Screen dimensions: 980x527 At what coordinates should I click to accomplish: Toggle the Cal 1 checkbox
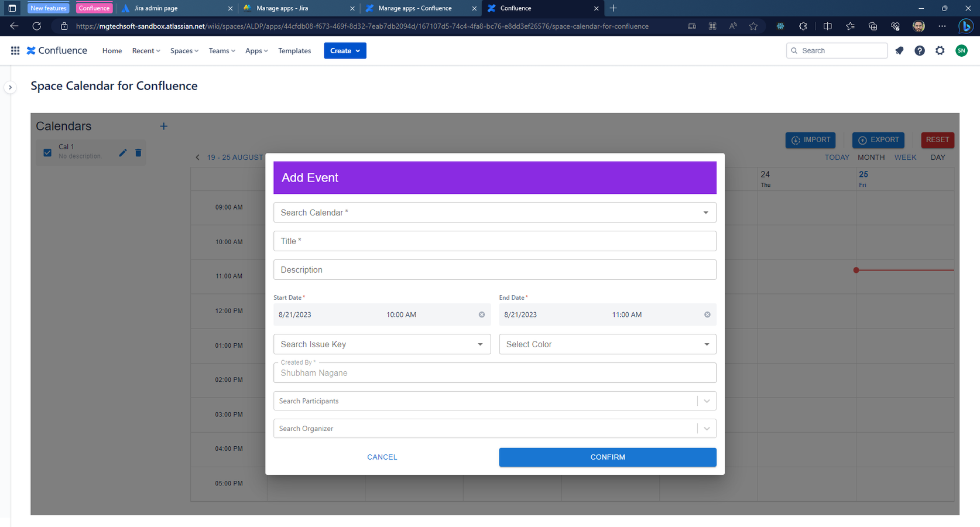click(x=47, y=153)
